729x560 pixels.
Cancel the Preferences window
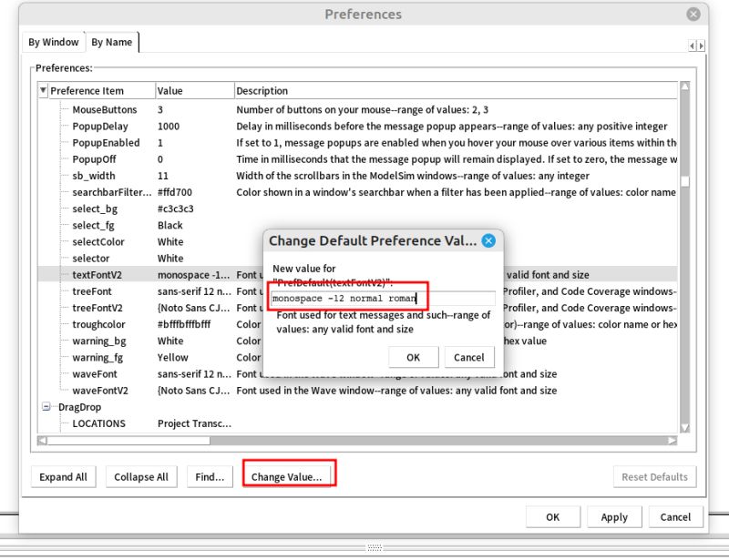pyautogui.click(x=675, y=517)
